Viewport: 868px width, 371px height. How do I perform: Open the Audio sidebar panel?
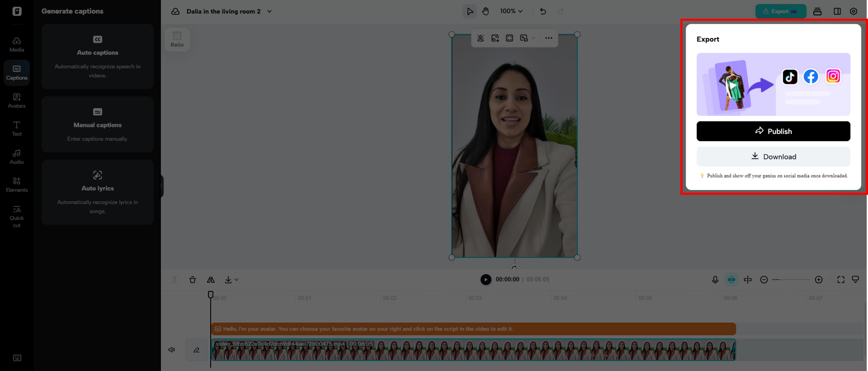(16, 157)
